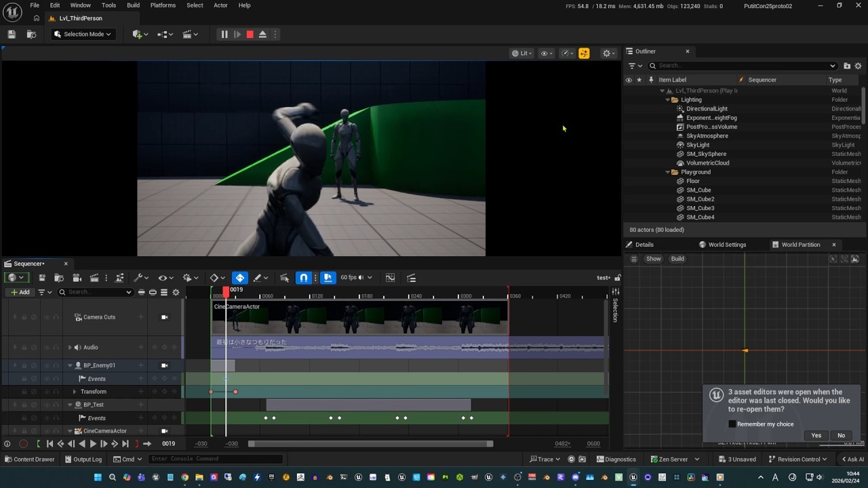Click the World Partition Show button
Viewport: 868px width, 488px height.
653,259
